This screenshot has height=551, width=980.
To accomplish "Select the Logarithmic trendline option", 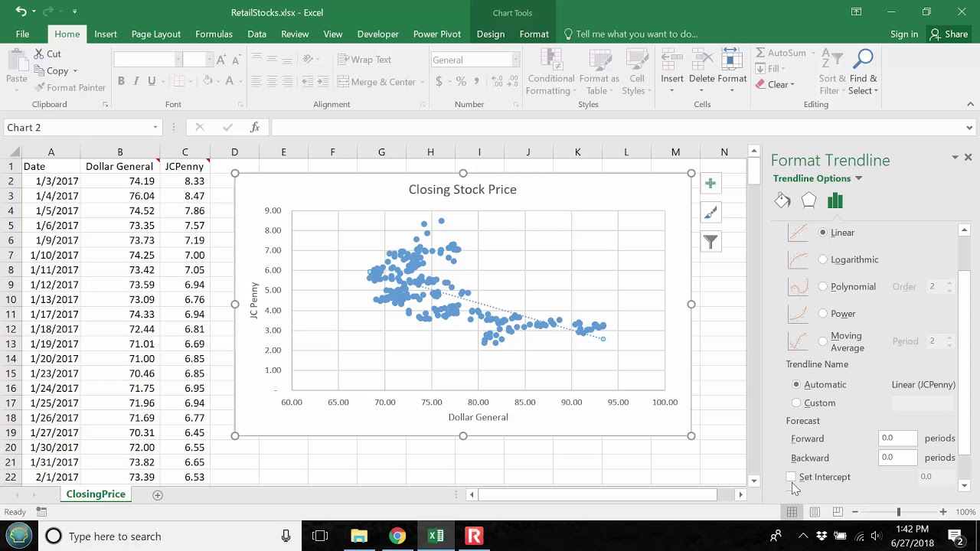I will pyautogui.click(x=823, y=259).
